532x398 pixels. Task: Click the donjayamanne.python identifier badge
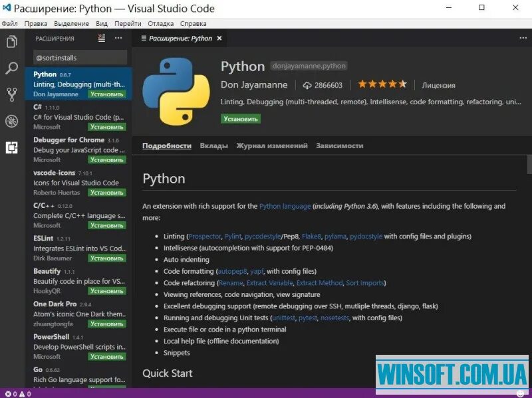pyautogui.click(x=309, y=66)
